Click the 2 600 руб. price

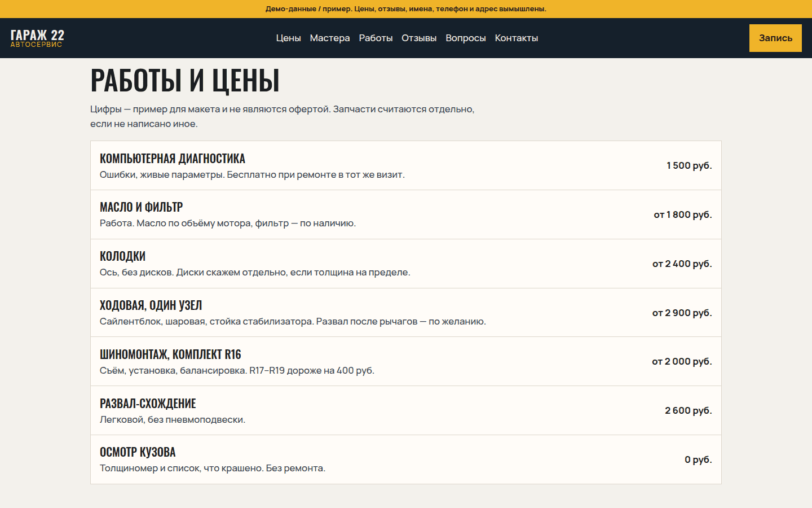pyautogui.click(x=689, y=410)
